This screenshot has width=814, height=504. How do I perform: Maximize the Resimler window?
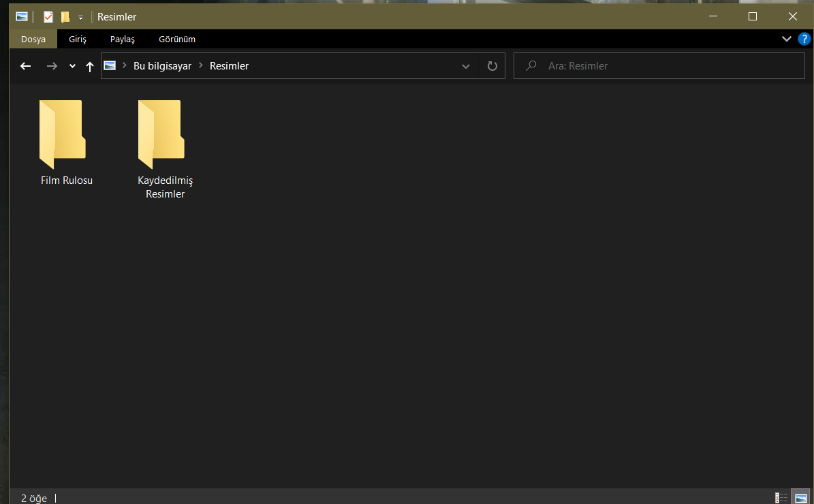click(753, 16)
